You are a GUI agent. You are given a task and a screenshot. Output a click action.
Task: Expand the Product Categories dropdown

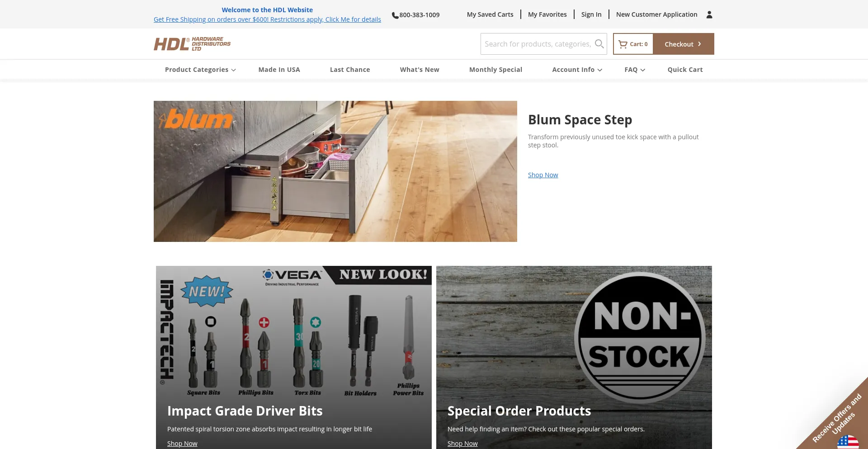tap(200, 70)
